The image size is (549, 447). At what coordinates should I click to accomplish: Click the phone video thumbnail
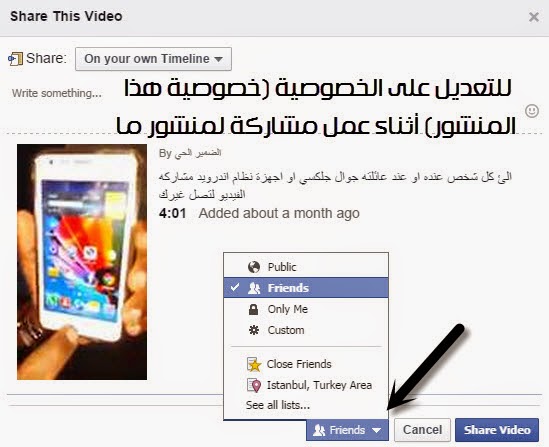coord(82,262)
